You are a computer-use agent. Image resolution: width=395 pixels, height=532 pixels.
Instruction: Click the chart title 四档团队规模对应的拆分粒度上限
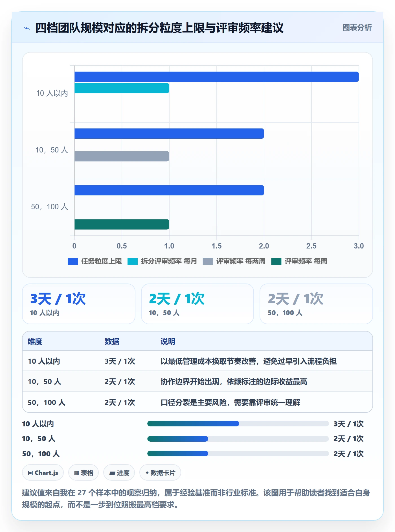[x=159, y=28]
